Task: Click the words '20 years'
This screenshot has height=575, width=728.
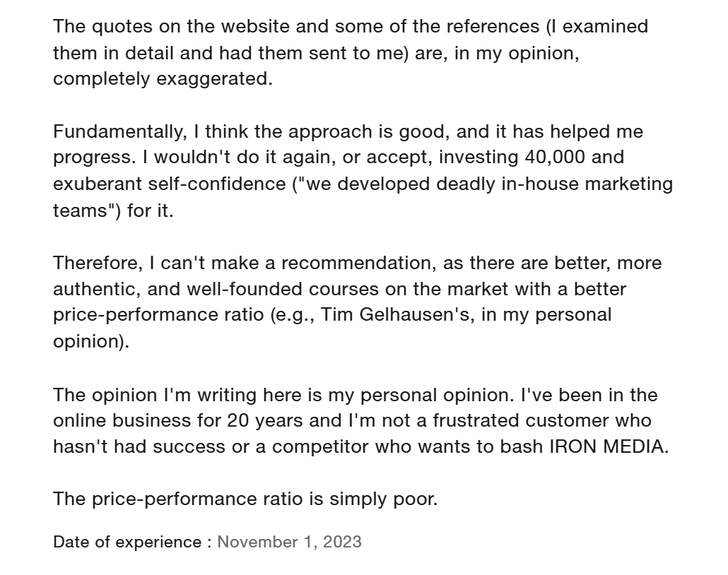Action: (265, 421)
